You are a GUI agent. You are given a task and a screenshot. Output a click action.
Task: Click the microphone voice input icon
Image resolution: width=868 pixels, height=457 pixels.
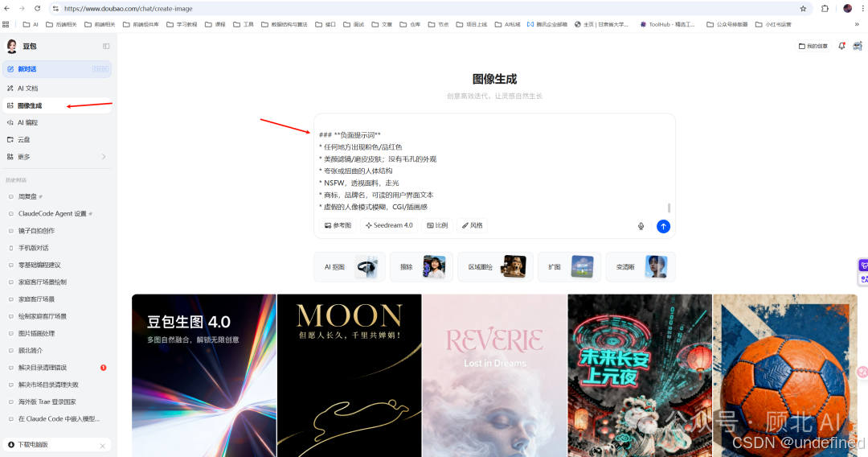click(641, 226)
